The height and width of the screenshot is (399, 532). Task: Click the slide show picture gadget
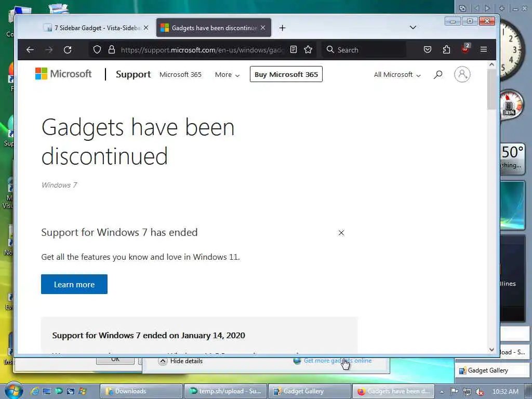point(513,205)
